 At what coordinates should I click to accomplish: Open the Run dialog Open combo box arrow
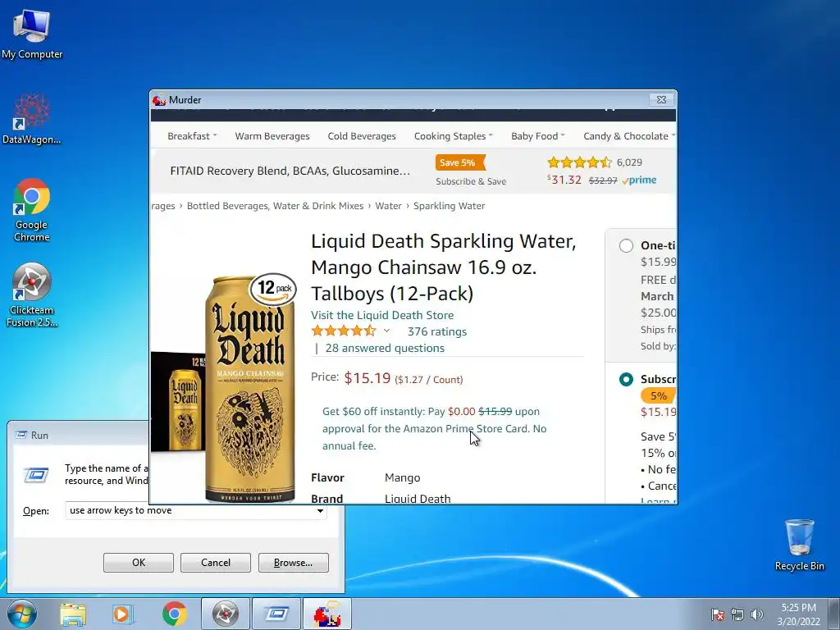pyautogui.click(x=320, y=510)
